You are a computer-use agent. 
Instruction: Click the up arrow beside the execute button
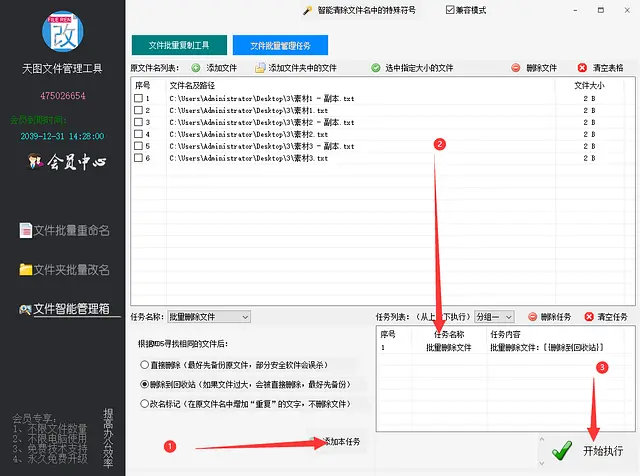pos(542,439)
